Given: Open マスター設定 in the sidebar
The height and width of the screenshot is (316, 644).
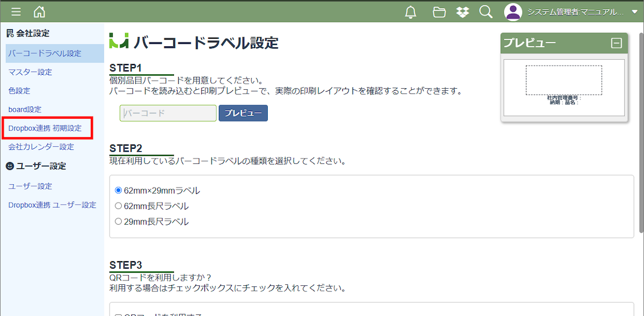Looking at the screenshot, I should click(x=30, y=72).
